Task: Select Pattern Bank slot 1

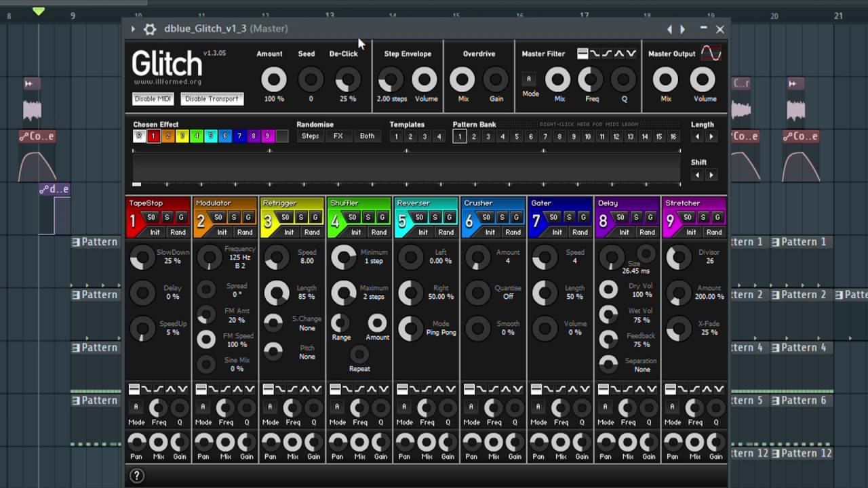Action: click(459, 136)
